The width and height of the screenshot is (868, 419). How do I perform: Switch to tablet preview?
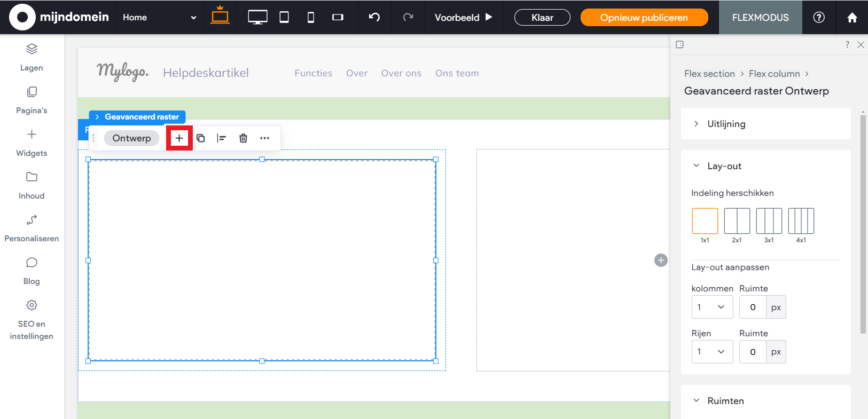[284, 17]
